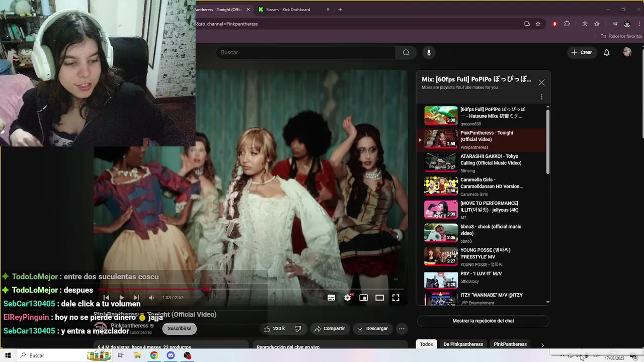The height and width of the screenshot is (362, 644).
Task: Close the Stream - Kick Dashboard tab
Action: coord(328,10)
